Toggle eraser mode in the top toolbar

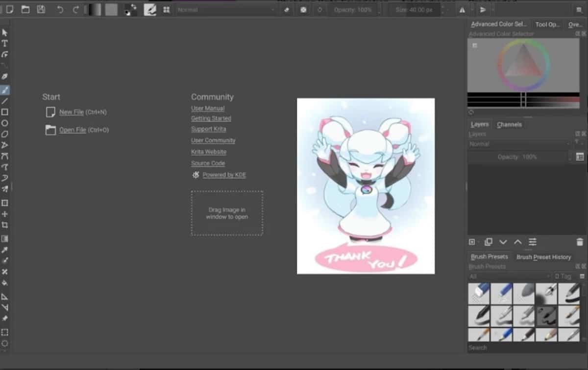click(287, 9)
